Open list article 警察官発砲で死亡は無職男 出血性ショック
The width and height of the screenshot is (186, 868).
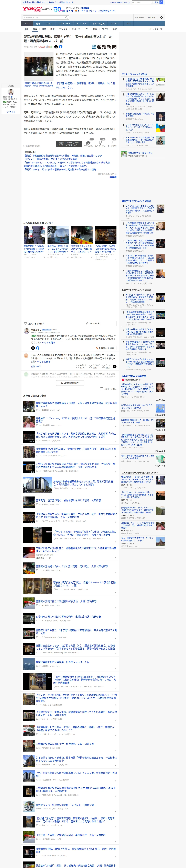(x=62, y=662)
